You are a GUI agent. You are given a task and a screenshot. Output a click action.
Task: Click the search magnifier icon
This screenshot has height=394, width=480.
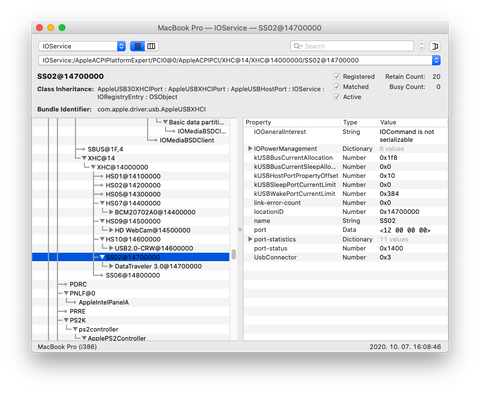[x=297, y=46]
